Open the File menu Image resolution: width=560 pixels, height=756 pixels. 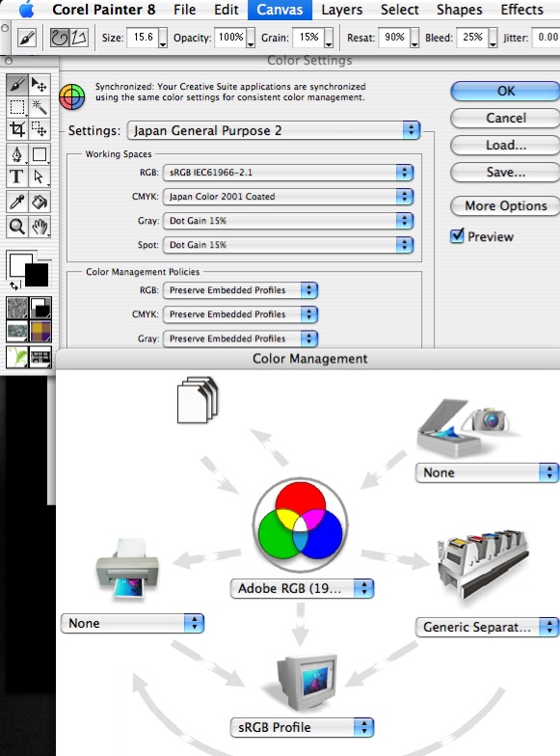click(x=185, y=10)
